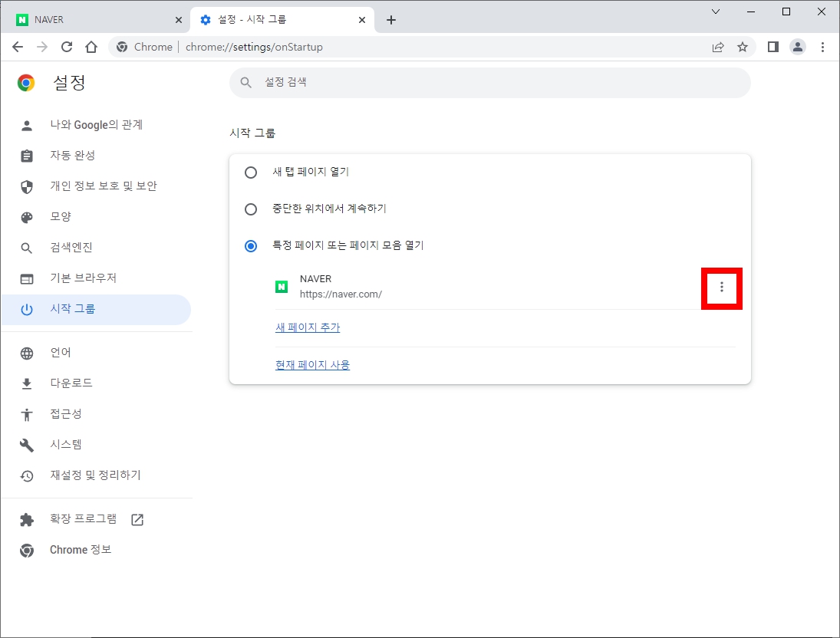
Task: Switch to the NAVER tab
Action: (x=92, y=18)
